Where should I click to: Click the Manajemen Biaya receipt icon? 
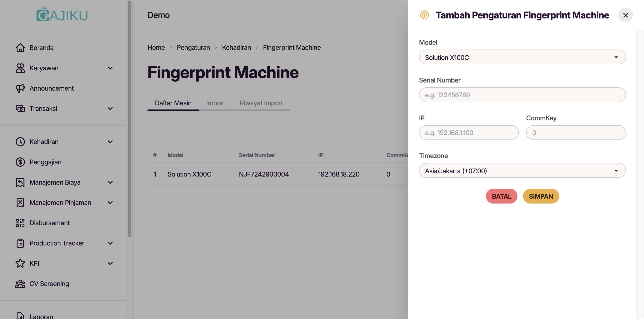[x=20, y=182]
